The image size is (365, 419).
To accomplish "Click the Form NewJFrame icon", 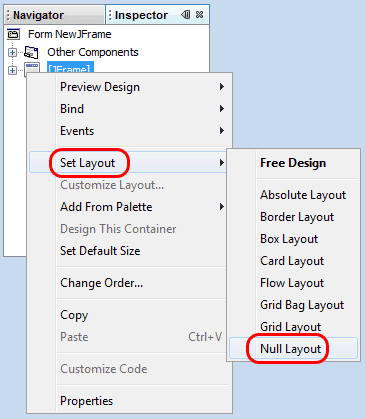I will [13, 34].
